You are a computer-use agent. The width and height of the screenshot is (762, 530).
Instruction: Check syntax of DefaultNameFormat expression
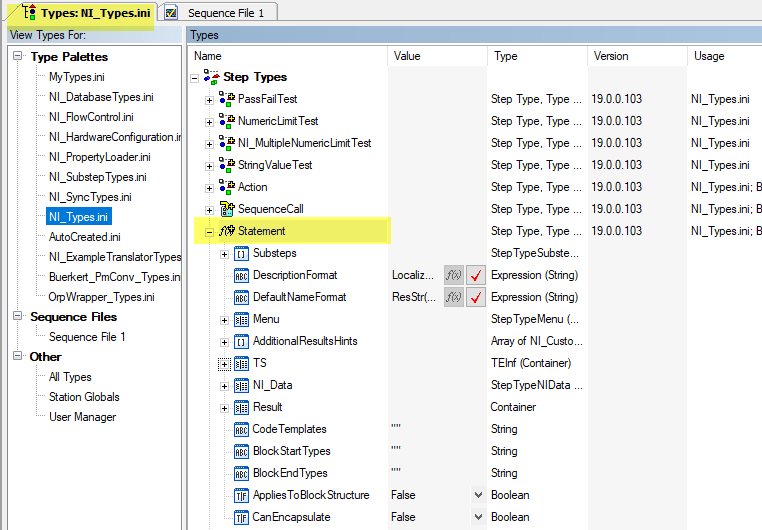point(476,297)
